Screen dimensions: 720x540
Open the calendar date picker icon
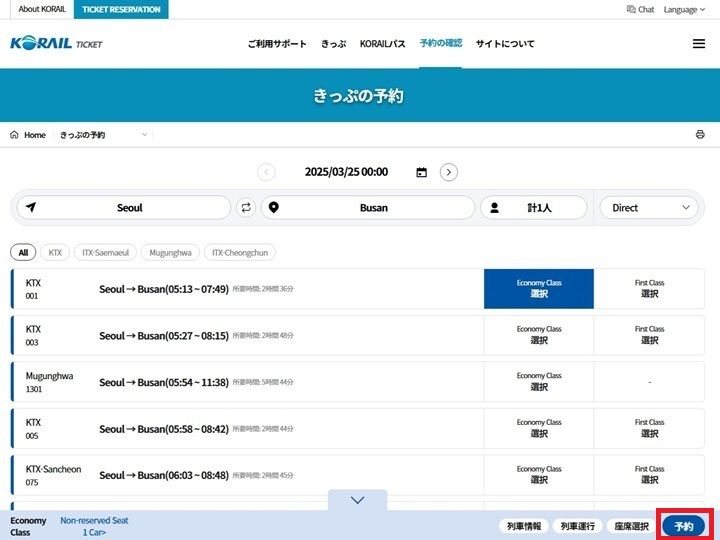[421, 172]
